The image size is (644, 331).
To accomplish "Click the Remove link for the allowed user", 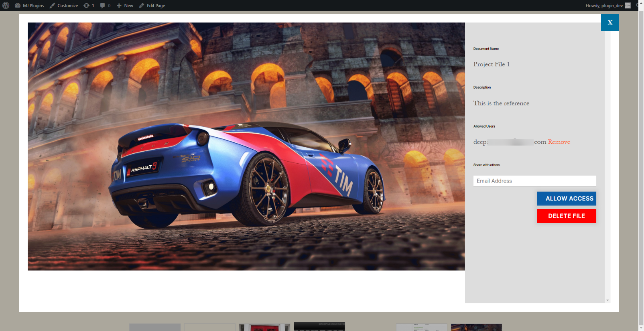I will [x=559, y=142].
